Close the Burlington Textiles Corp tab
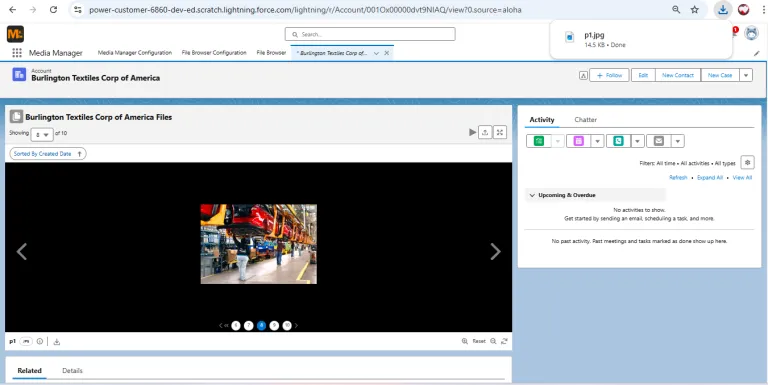 pos(386,53)
